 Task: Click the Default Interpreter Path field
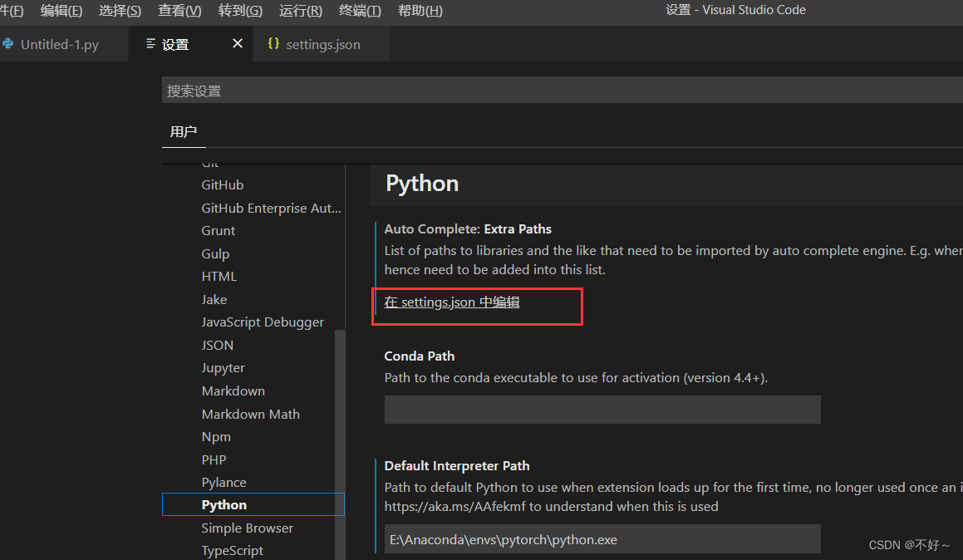[x=602, y=538]
